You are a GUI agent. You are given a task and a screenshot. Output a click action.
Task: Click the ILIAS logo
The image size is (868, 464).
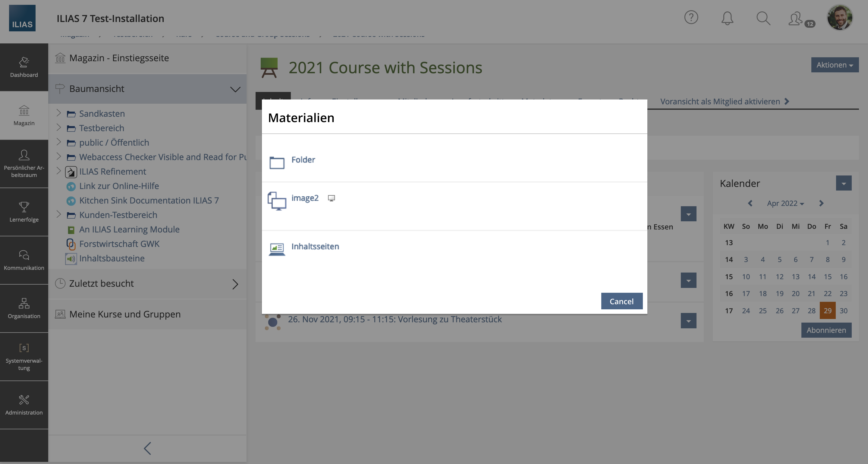[x=22, y=18]
